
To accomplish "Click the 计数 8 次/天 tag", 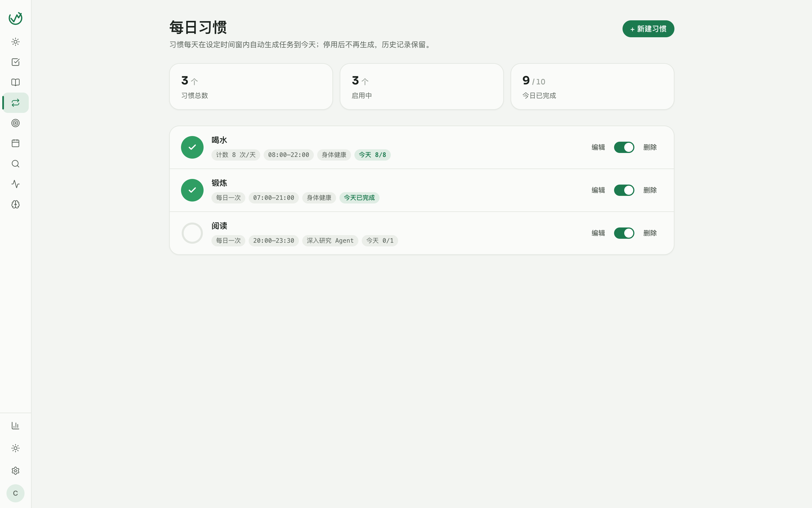I will pyautogui.click(x=236, y=155).
